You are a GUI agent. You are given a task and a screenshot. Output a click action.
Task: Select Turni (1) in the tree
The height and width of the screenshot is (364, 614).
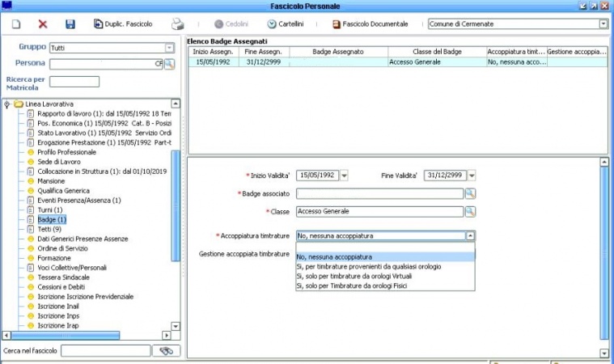(x=49, y=210)
